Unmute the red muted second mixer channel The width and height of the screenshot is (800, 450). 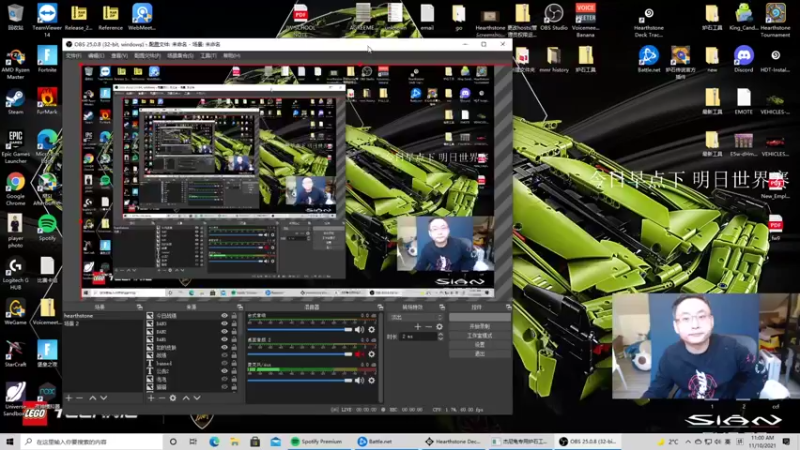(360, 354)
